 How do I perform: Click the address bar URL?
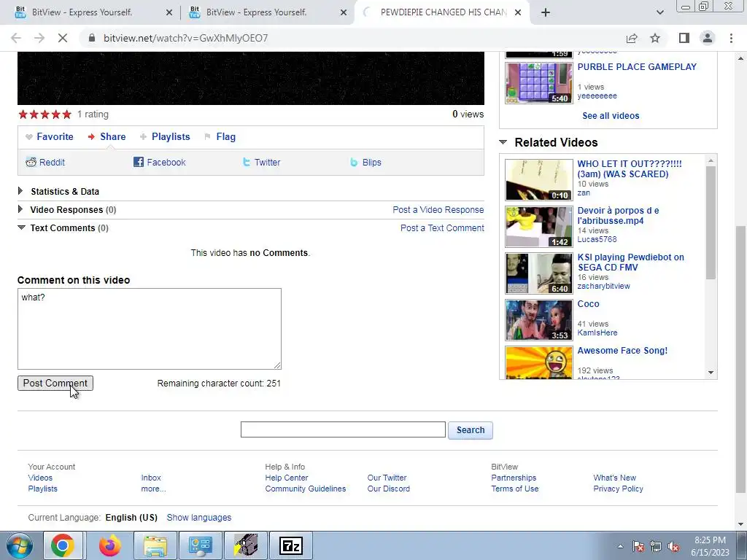tap(186, 38)
